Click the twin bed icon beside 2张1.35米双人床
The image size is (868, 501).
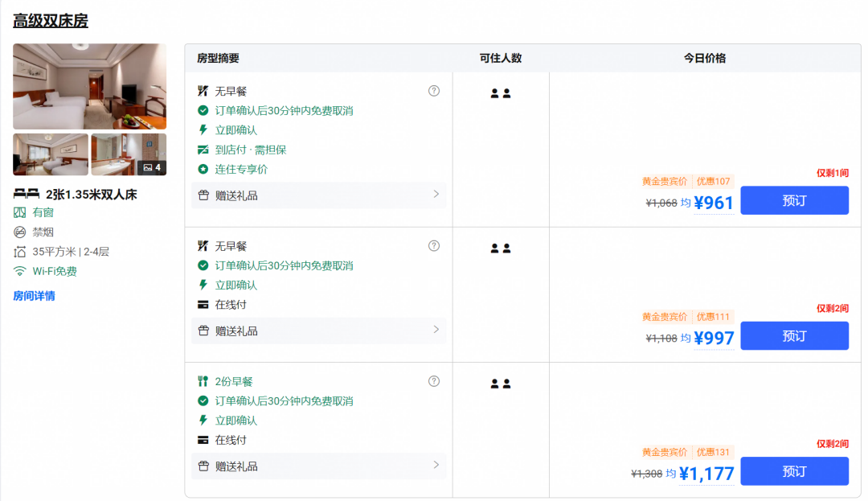pyautogui.click(x=26, y=194)
